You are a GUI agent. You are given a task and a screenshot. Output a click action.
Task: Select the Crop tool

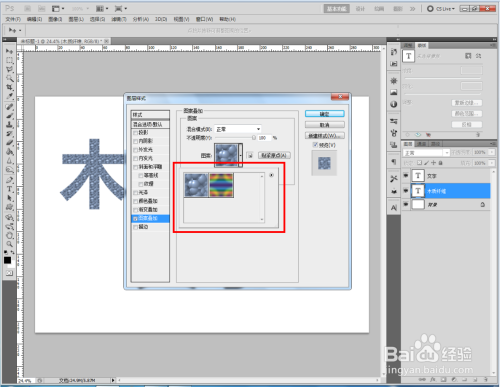click(9, 87)
